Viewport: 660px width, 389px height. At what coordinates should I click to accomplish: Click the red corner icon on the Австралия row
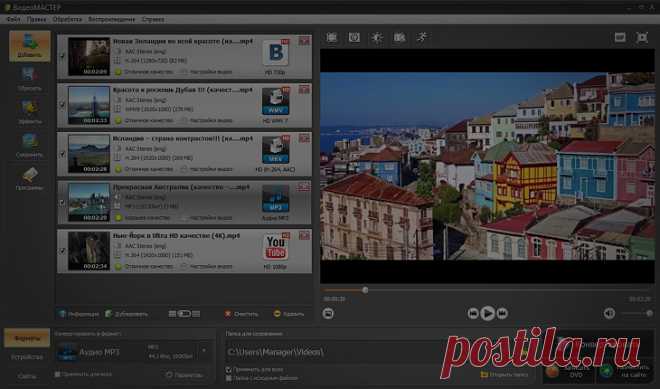[x=303, y=187]
